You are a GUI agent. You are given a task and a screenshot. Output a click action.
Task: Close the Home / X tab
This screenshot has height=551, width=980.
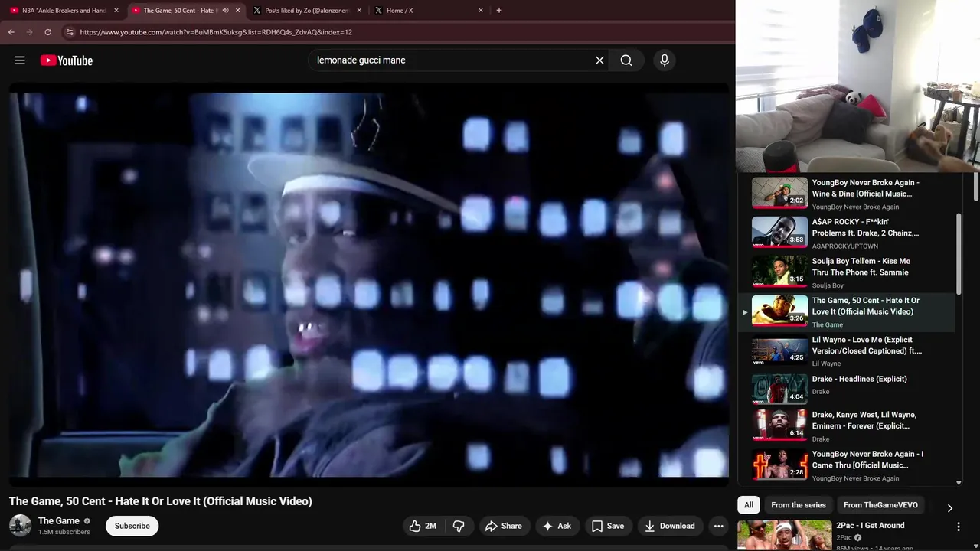(481, 11)
